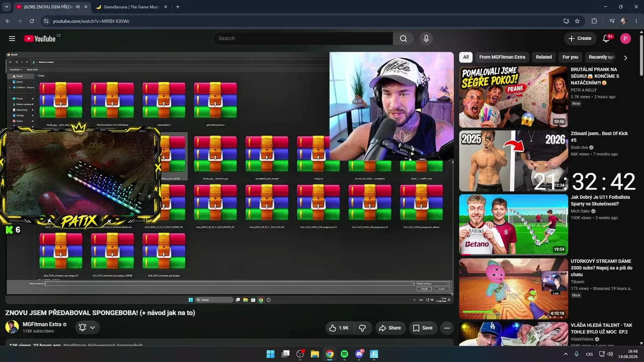
Task: Mute the YouTube tab audio
Action: click(78, 7)
